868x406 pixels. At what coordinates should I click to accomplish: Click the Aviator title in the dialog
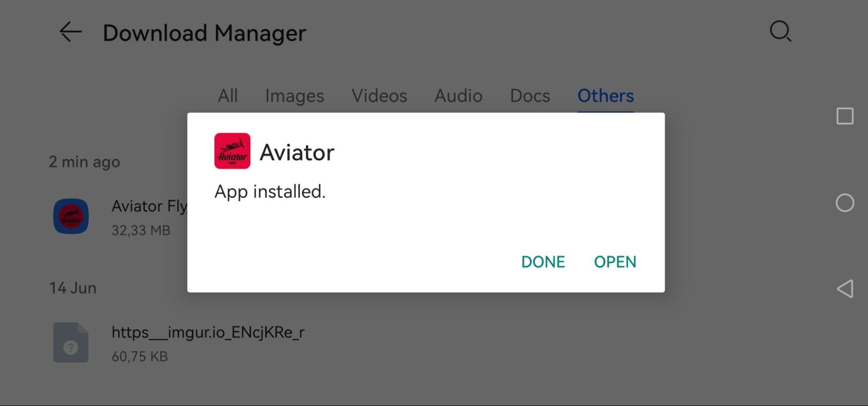[x=297, y=151]
